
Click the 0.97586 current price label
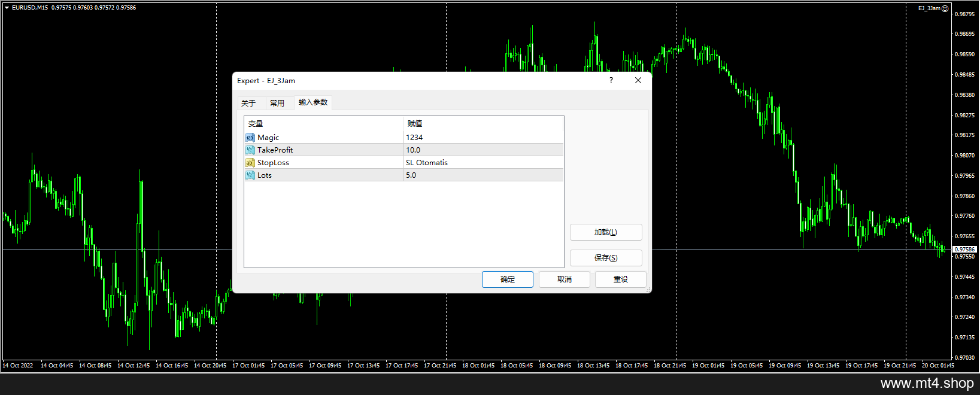[x=964, y=249]
